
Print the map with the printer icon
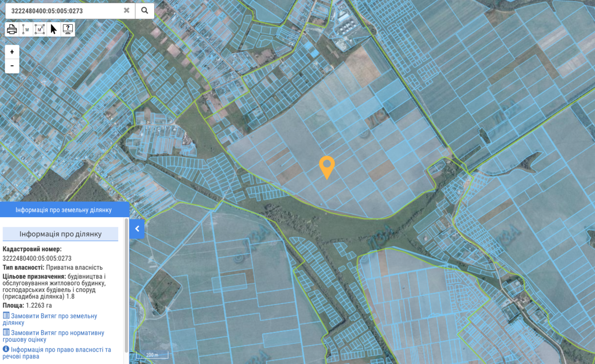coord(12,30)
